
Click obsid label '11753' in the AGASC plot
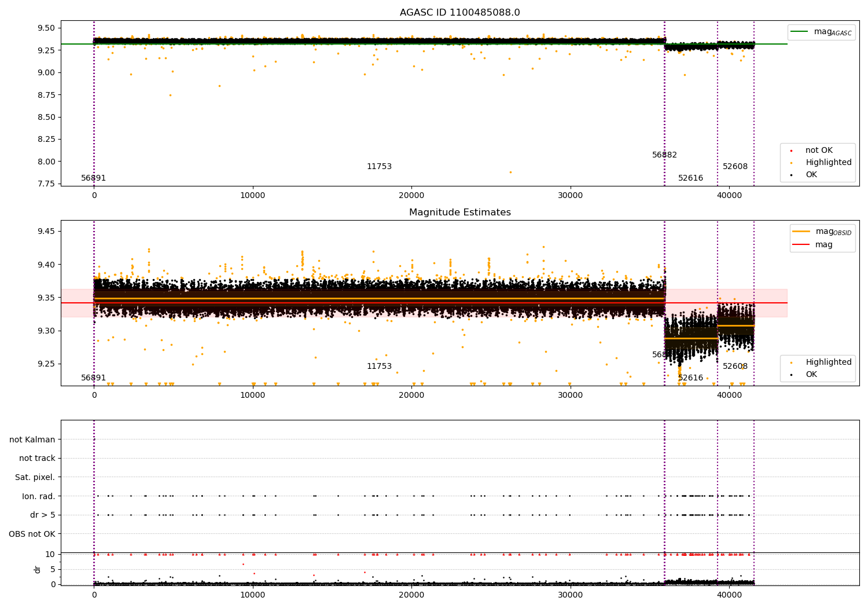(x=379, y=167)
